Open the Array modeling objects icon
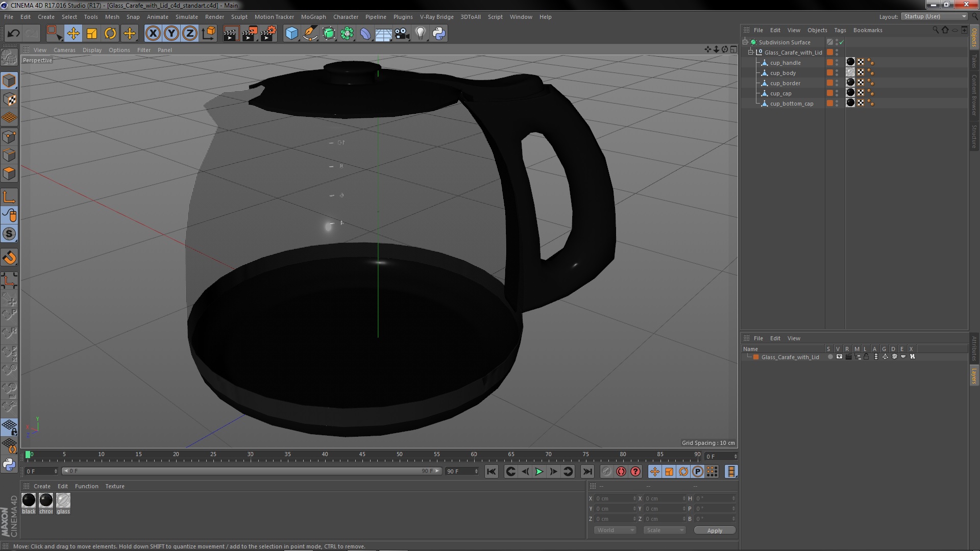Viewport: 980px width, 551px height. click(x=347, y=34)
